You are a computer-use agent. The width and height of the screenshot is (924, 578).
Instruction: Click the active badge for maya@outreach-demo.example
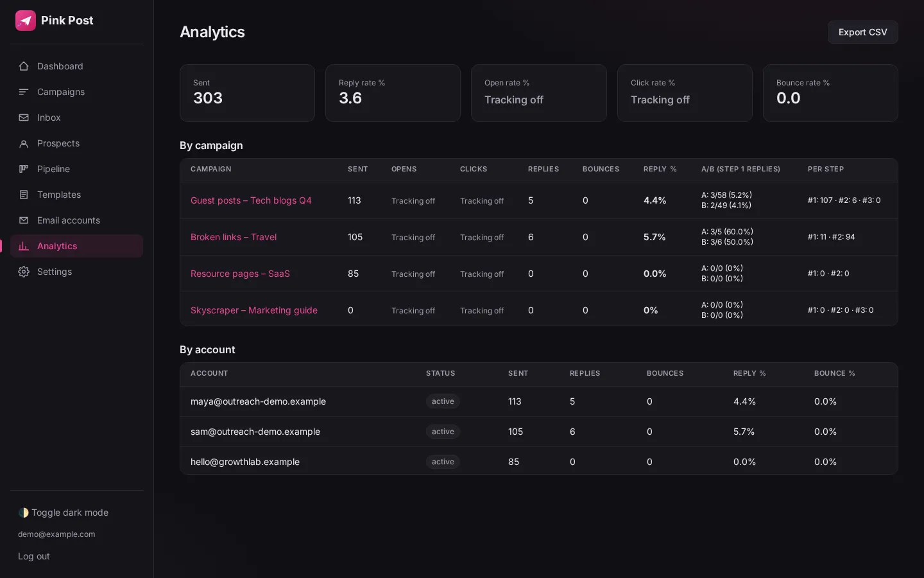point(443,401)
